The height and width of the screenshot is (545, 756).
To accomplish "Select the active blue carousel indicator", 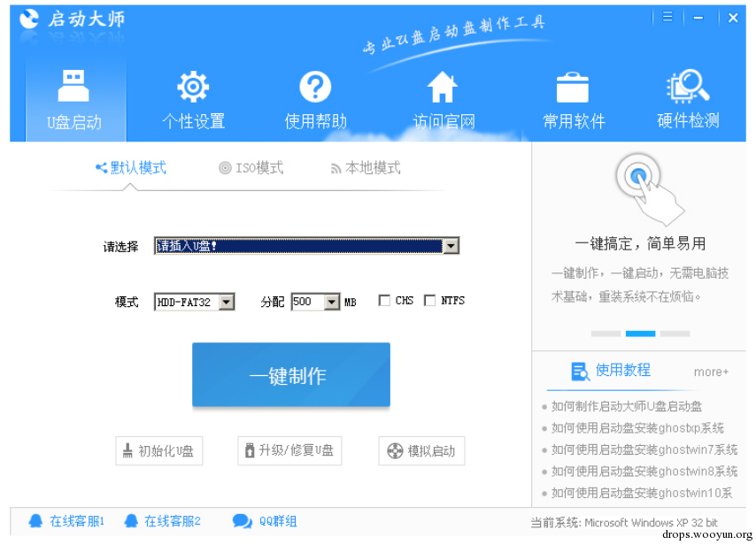I will (x=640, y=334).
